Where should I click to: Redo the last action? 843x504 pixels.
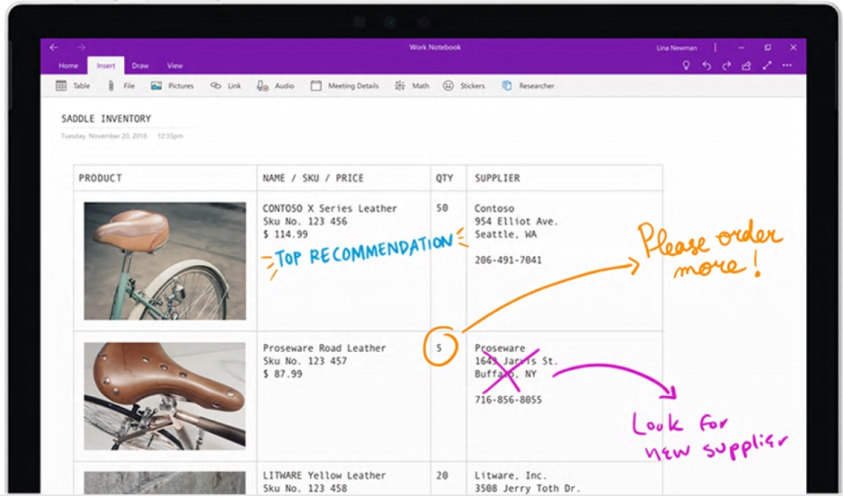[x=726, y=66]
